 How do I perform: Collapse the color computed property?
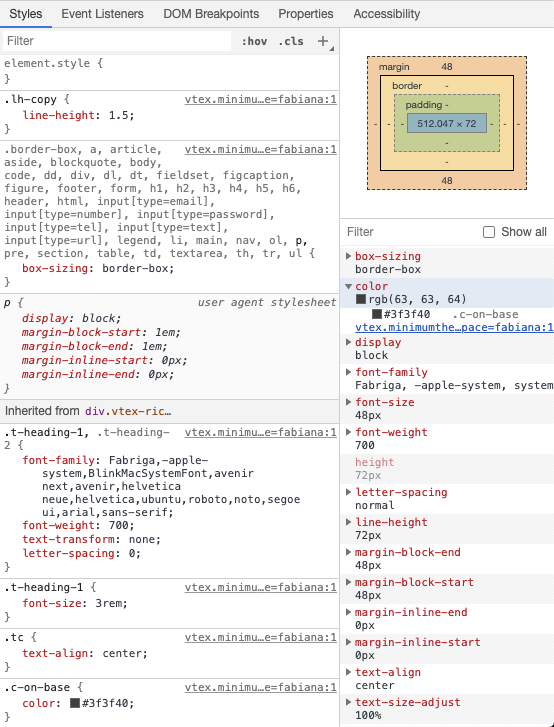tap(349, 286)
